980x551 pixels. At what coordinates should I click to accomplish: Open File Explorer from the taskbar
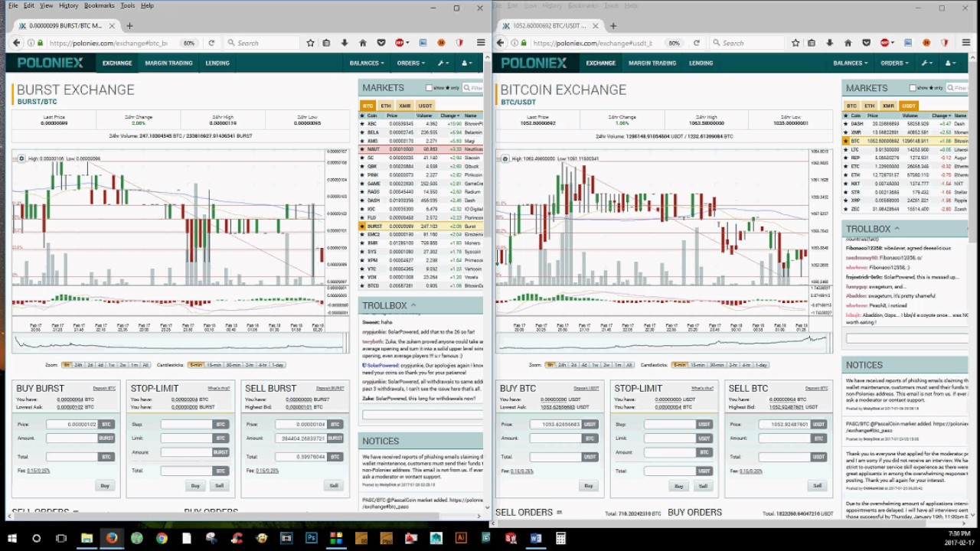coord(87,538)
